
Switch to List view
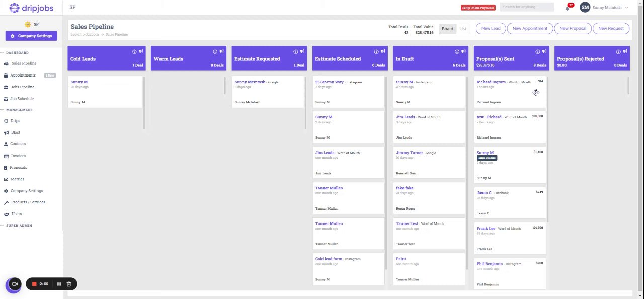(x=463, y=29)
